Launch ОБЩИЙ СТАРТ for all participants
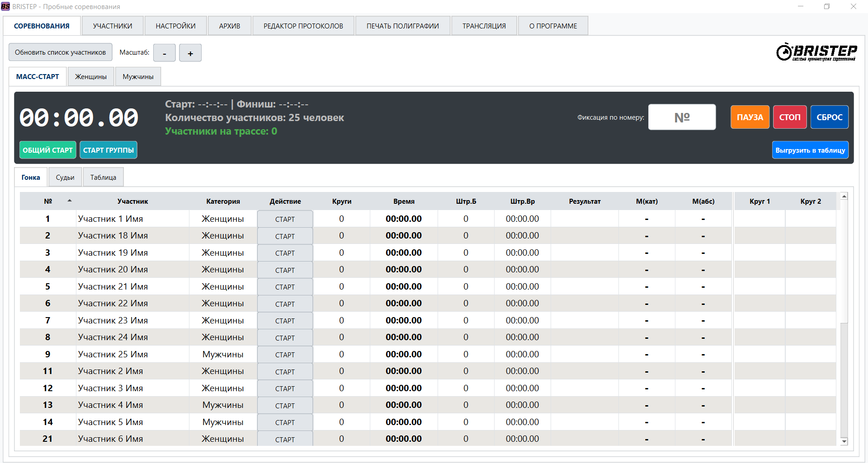 (47, 150)
